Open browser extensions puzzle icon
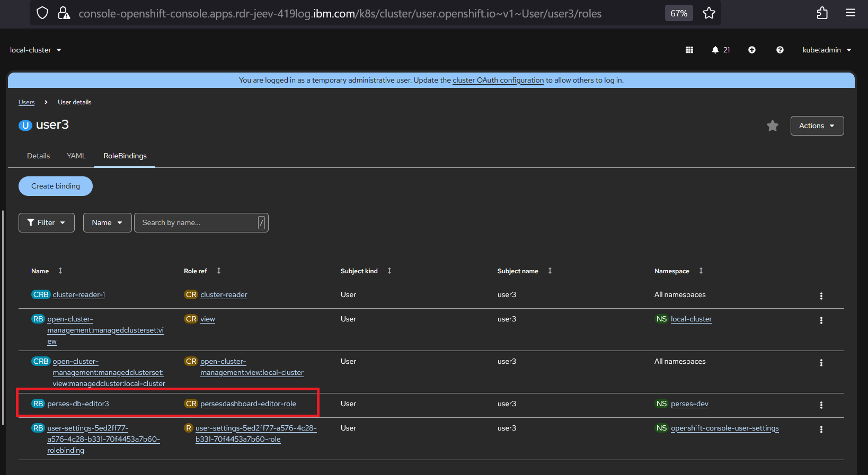This screenshot has height=475, width=868. [x=822, y=13]
